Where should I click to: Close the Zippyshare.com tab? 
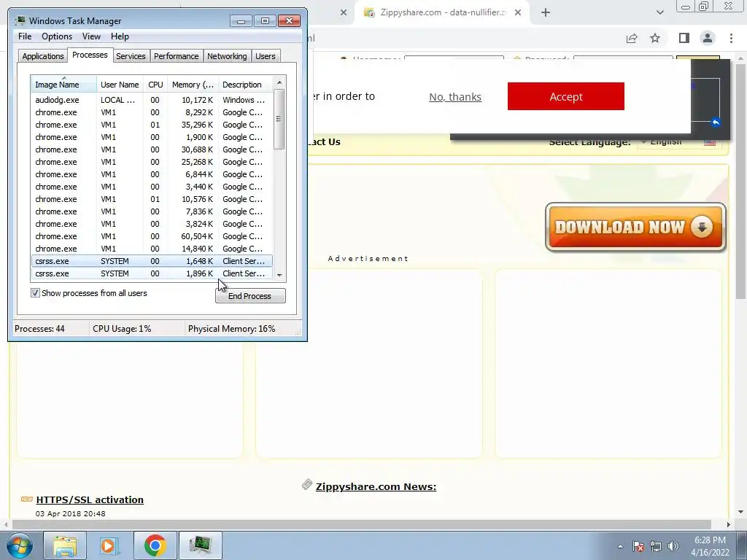pyautogui.click(x=518, y=13)
